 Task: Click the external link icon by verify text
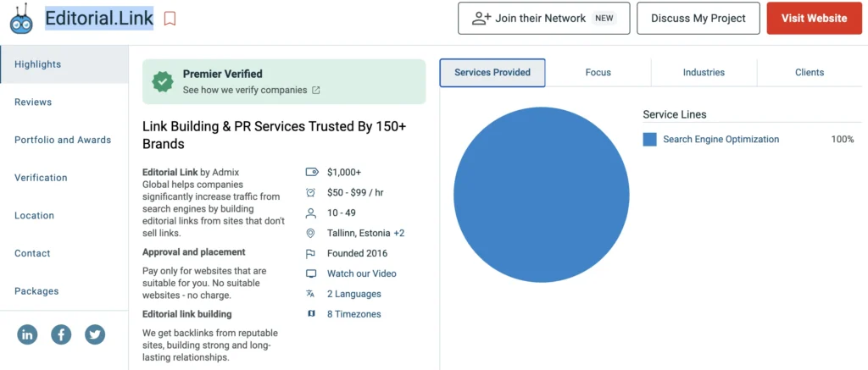(x=316, y=90)
